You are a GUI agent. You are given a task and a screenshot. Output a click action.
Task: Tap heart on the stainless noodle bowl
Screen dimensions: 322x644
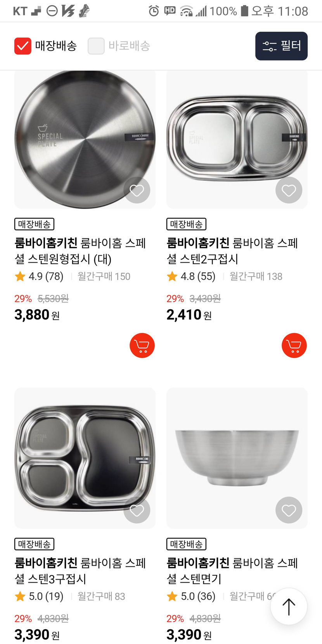pyautogui.click(x=289, y=510)
